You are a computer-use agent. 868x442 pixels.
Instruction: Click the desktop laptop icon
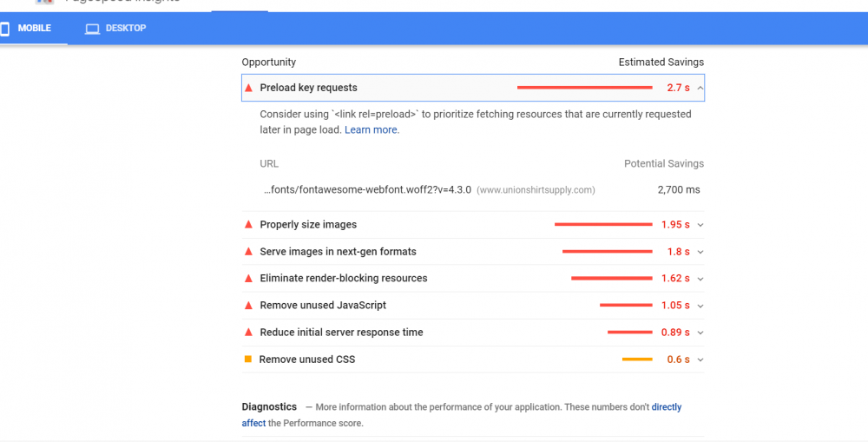click(x=92, y=29)
